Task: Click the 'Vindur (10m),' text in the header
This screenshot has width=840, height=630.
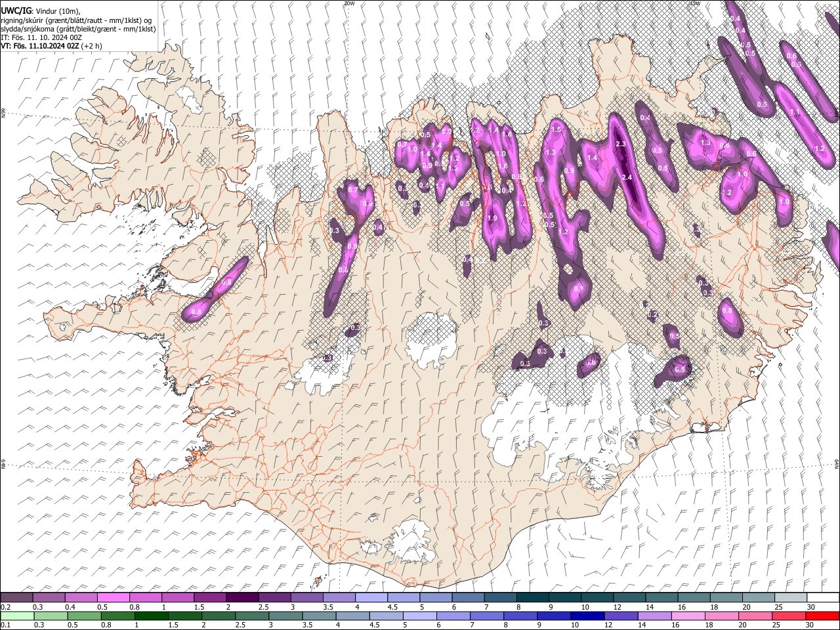Action: (x=58, y=10)
